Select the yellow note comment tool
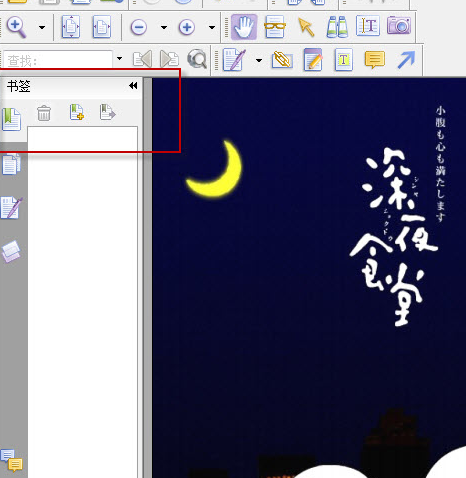 [375, 60]
